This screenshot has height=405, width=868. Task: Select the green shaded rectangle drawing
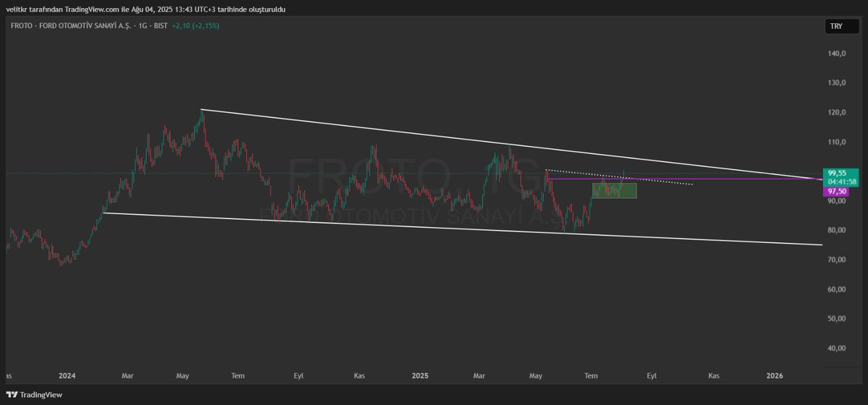coord(615,190)
